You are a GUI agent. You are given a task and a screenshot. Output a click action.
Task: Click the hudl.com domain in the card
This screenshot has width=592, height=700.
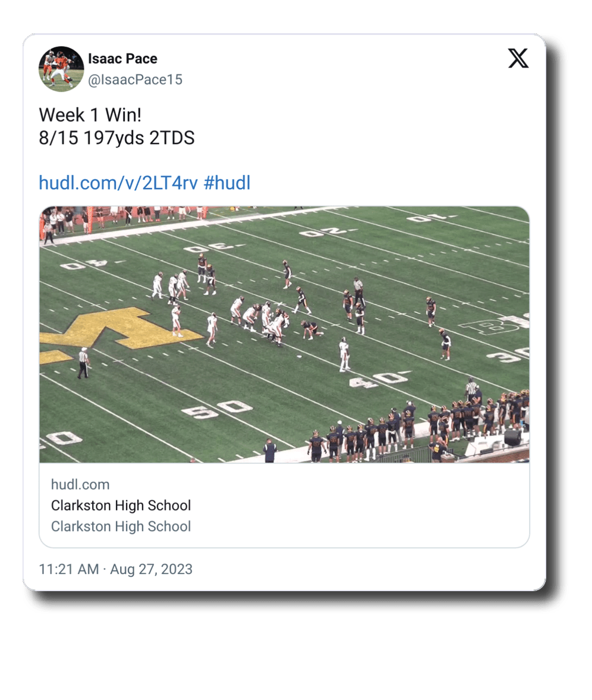tap(80, 484)
